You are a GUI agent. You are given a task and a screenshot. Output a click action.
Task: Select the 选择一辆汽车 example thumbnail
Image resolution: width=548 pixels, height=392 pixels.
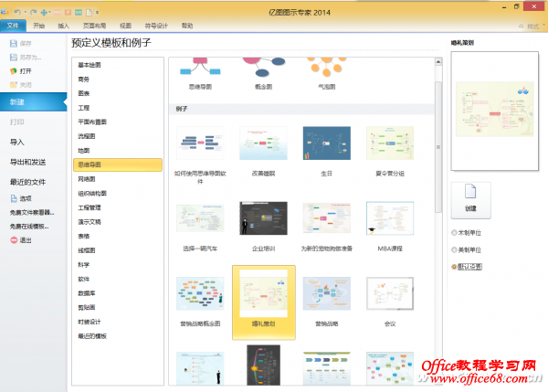[200, 218]
